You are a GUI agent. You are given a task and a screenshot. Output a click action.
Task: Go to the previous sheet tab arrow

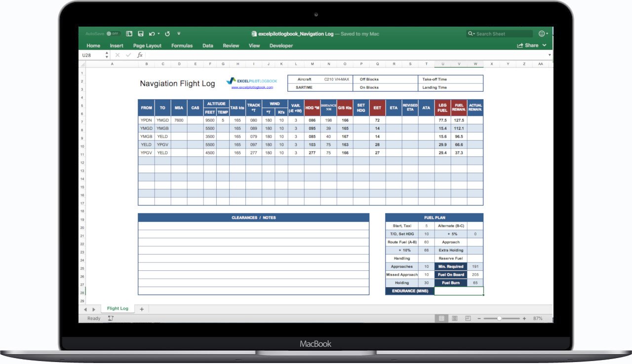coord(85,309)
